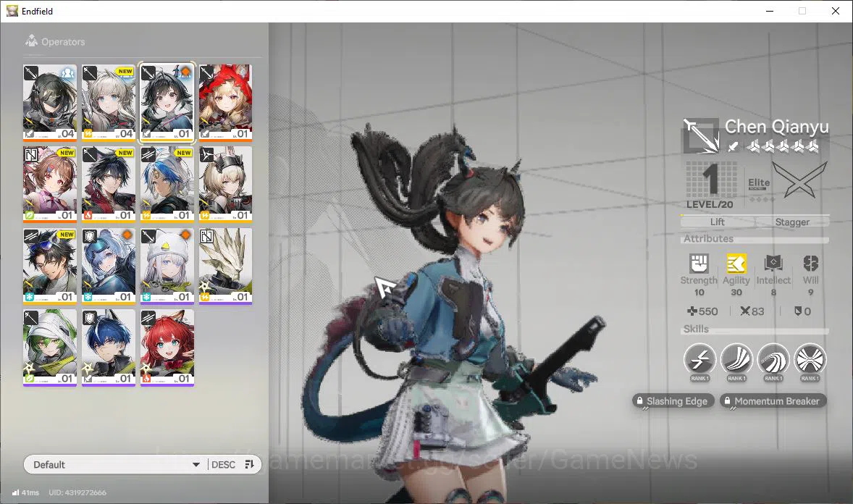The width and height of the screenshot is (853, 504).
Task: Select the Lift tag
Action: coord(717,222)
